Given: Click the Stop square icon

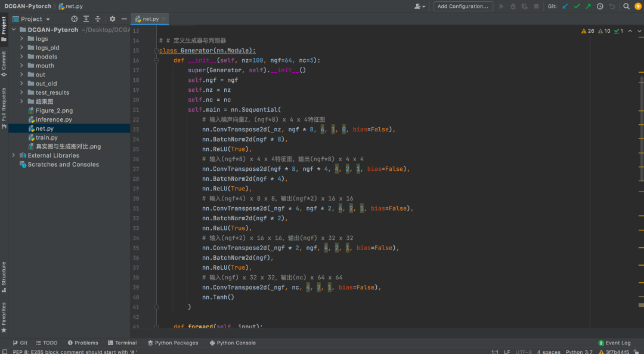Looking at the screenshot, I should pos(536,6).
